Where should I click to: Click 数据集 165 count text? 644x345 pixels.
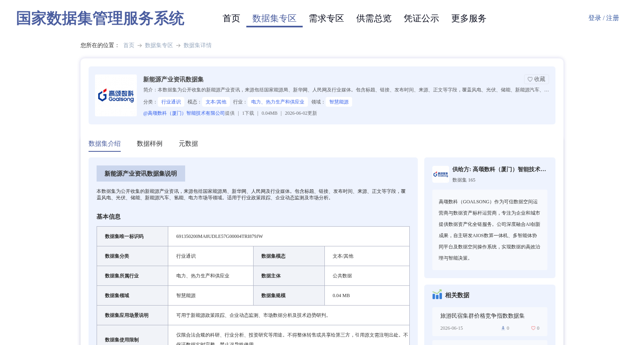point(464,180)
